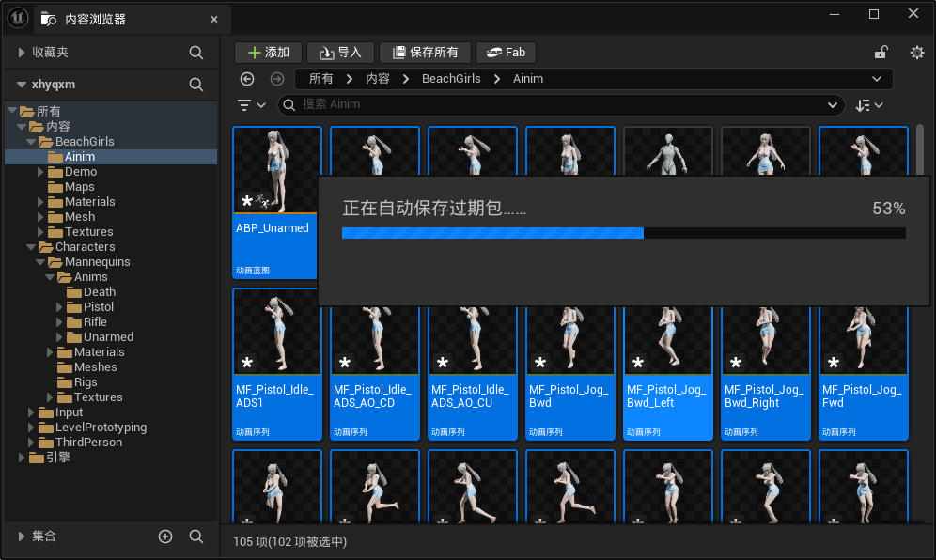This screenshot has width=936, height=560.
Task: Click the 105 项 status text
Action: [x=289, y=541]
